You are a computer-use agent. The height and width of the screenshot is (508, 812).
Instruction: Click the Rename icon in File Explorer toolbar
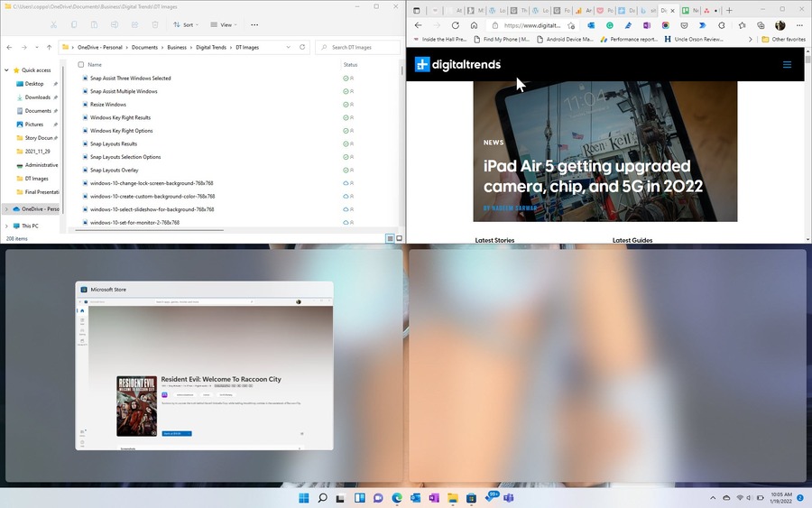point(115,25)
